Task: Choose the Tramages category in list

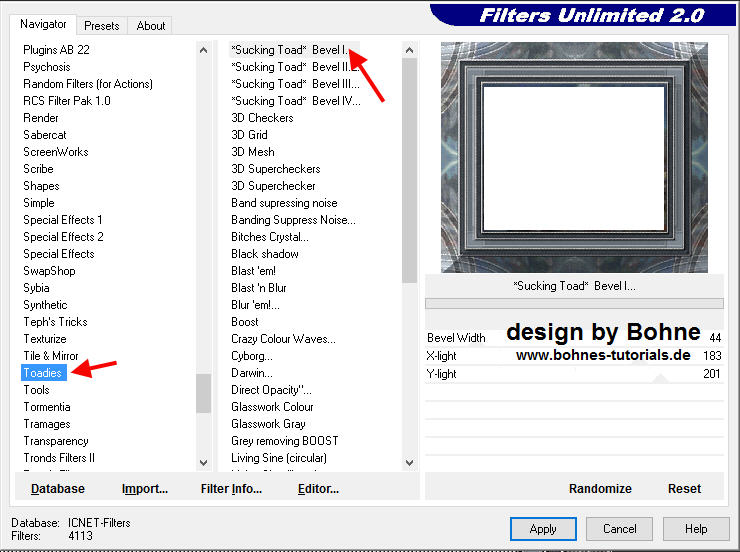Action: [47, 424]
